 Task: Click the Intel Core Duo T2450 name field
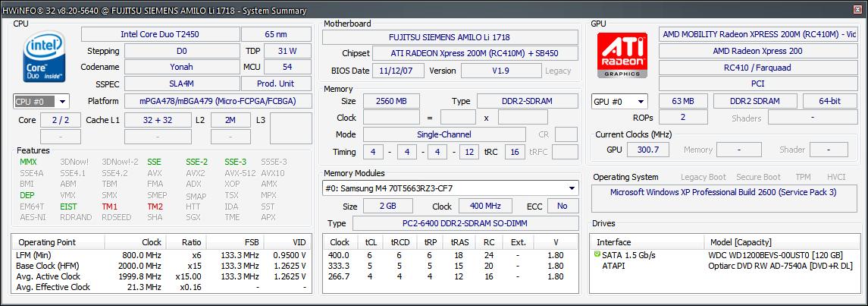(160, 34)
